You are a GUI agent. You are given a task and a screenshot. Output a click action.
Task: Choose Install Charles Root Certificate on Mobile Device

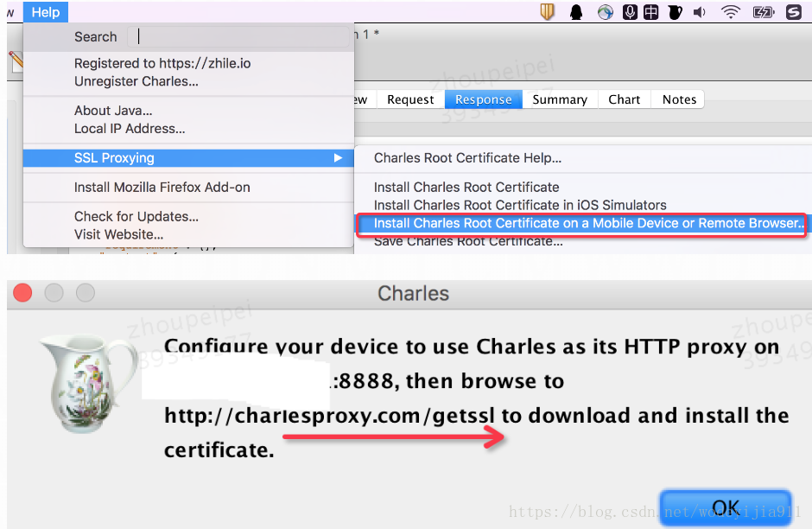(581, 223)
